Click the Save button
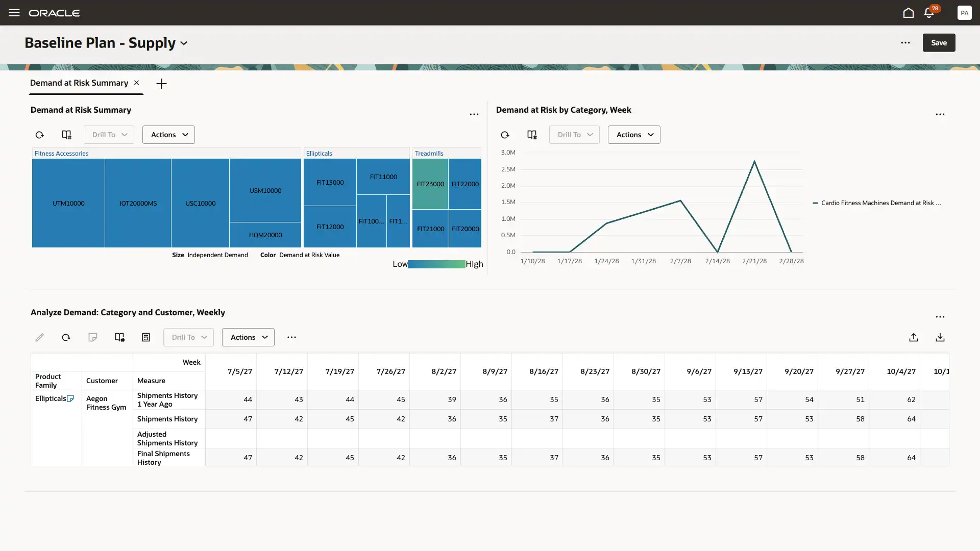The image size is (980, 551). click(x=939, y=43)
